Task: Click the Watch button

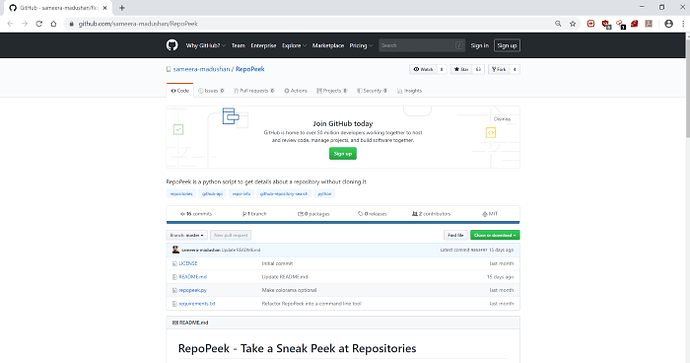Action: 423,69
